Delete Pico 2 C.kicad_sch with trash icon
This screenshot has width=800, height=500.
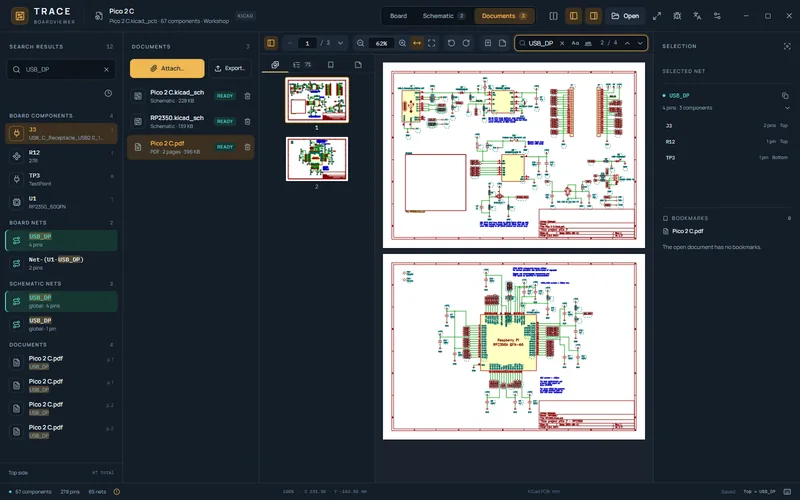pyautogui.click(x=247, y=96)
